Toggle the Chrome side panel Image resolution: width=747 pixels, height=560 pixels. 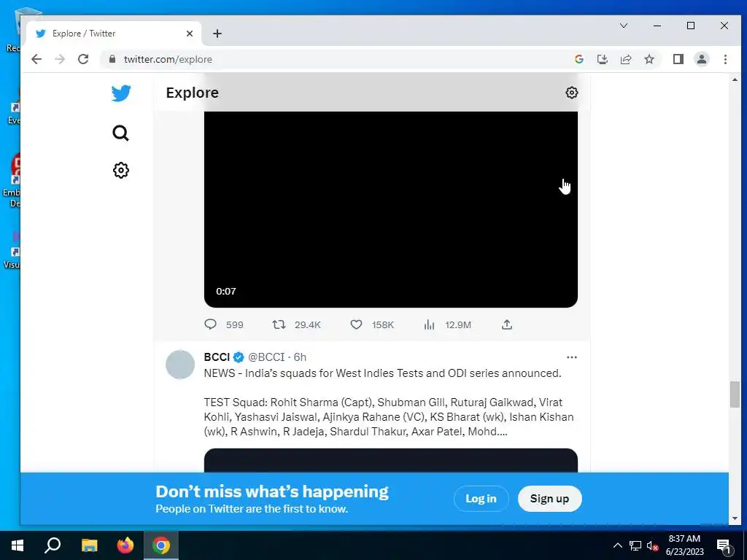pyautogui.click(x=678, y=59)
